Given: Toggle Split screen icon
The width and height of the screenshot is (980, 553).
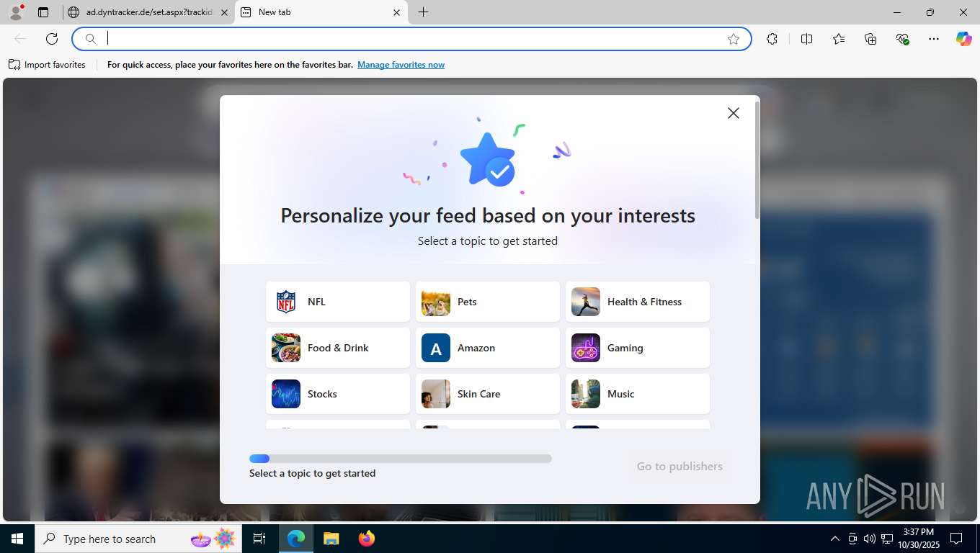Looking at the screenshot, I should (806, 39).
